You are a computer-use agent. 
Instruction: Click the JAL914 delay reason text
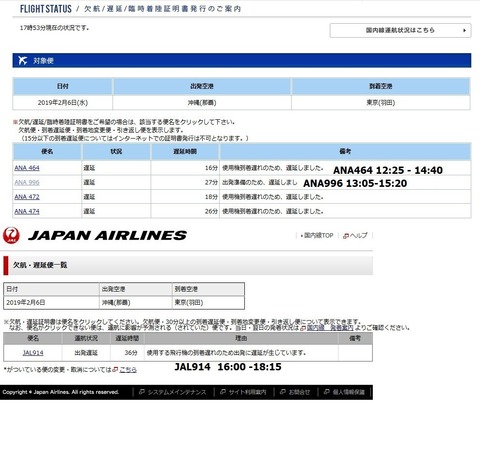pos(226,353)
